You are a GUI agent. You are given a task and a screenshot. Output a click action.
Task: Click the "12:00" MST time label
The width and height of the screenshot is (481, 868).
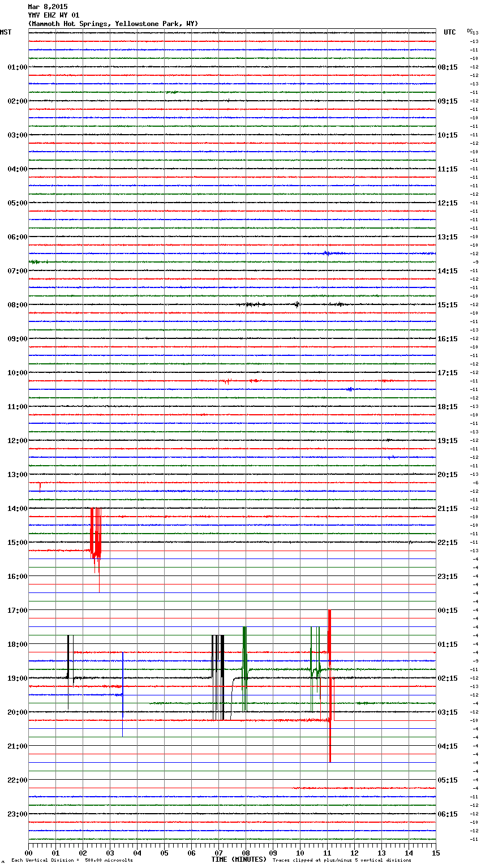point(18,440)
